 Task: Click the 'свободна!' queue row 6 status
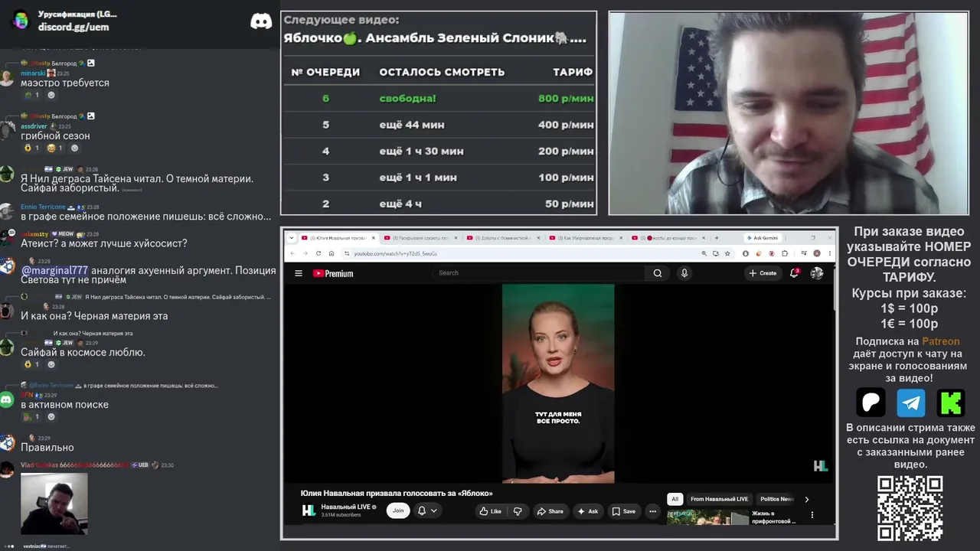coord(407,98)
